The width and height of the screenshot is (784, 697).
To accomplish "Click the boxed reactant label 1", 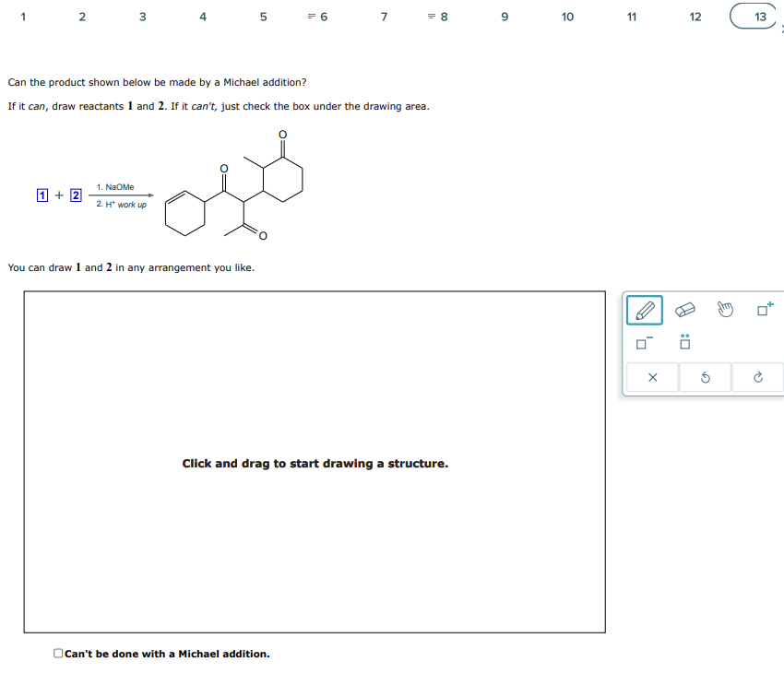I will pos(42,195).
